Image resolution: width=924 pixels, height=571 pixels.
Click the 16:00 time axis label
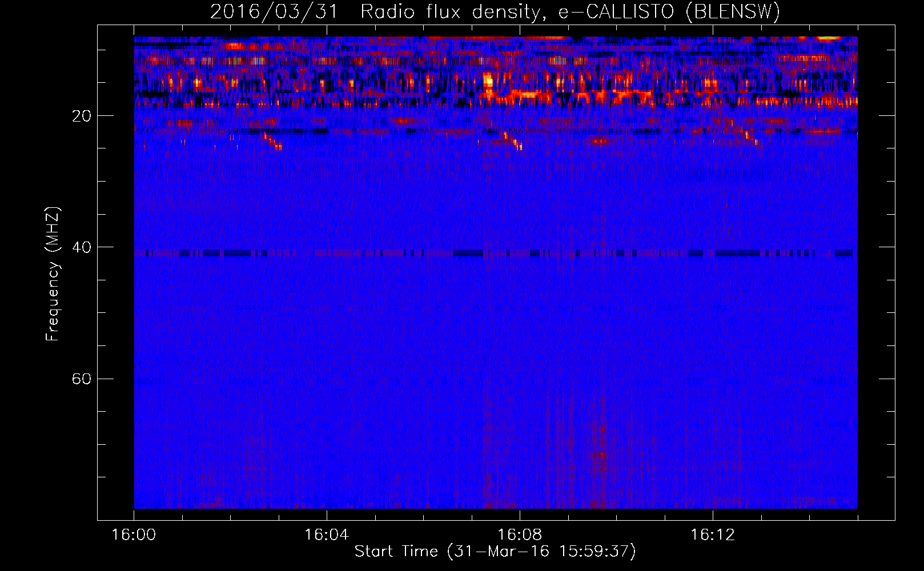click(x=134, y=535)
